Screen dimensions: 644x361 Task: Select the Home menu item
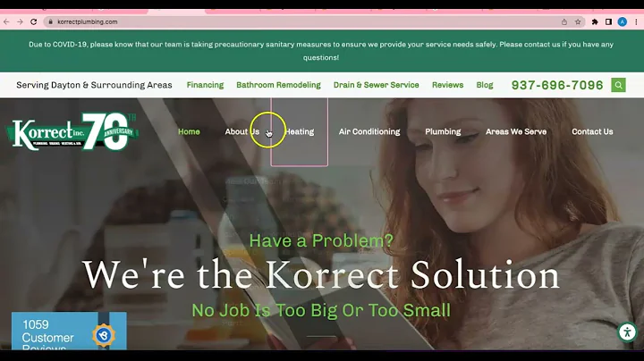pos(189,131)
